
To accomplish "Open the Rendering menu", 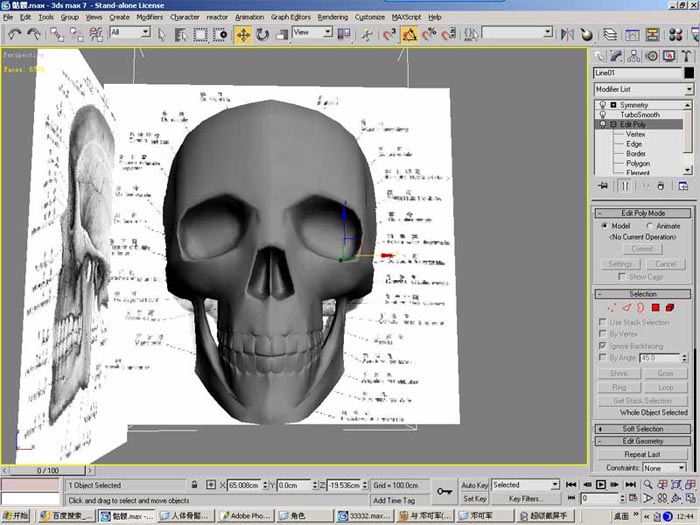I will [x=333, y=17].
